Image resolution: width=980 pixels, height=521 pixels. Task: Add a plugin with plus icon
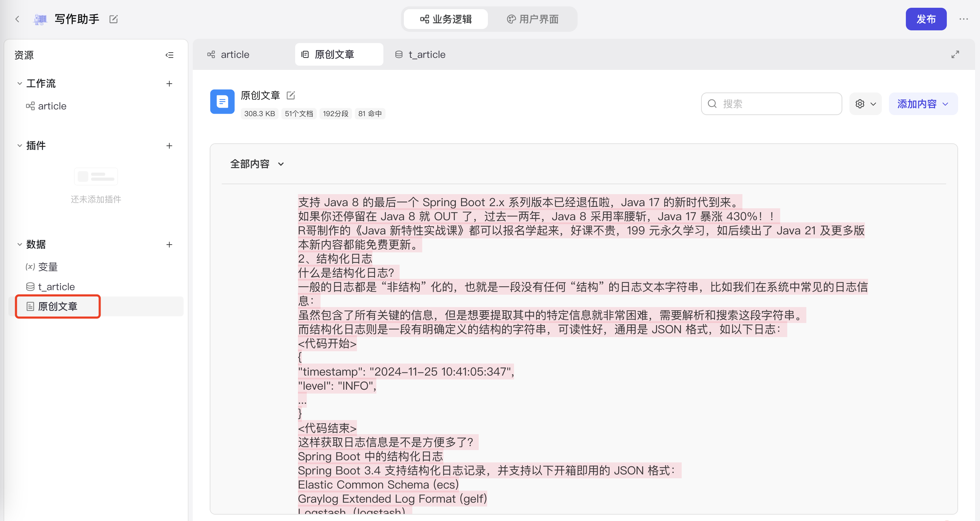(169, 146)
